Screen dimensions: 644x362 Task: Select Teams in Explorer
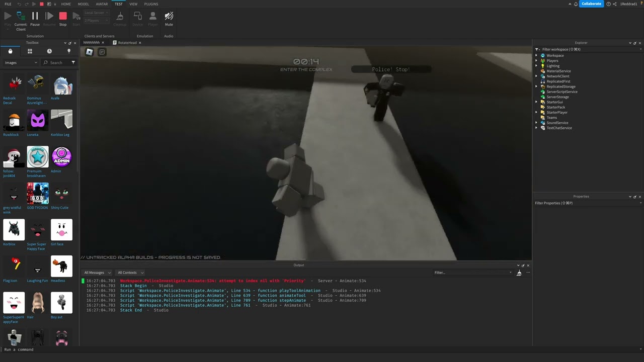[552, 118]
